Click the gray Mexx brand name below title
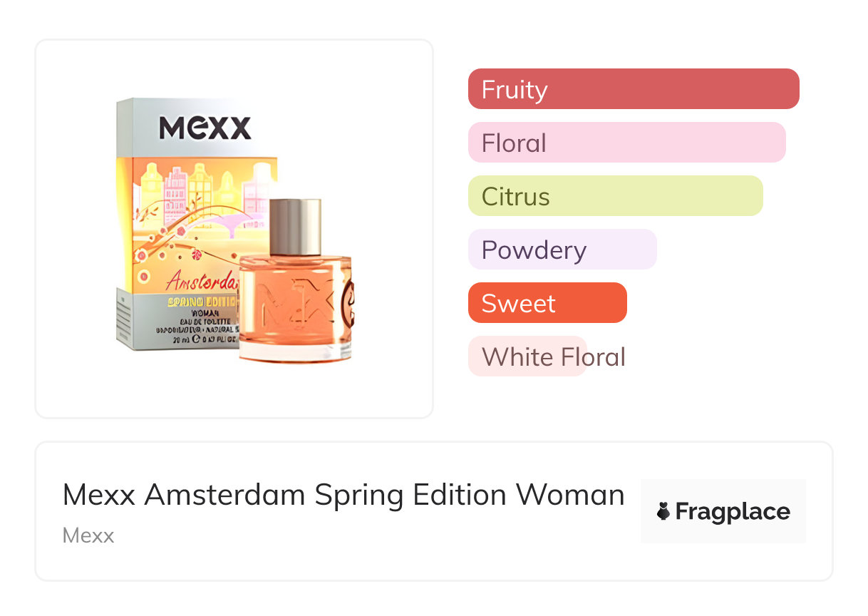 pyautogui.click(x=88, y=535)
